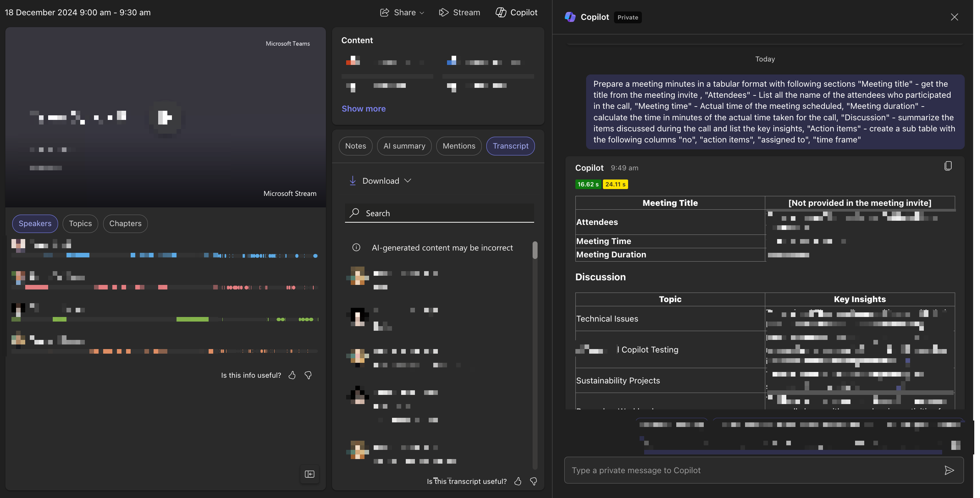
Task: Click the Private label badge
Action: coord(628,18)
